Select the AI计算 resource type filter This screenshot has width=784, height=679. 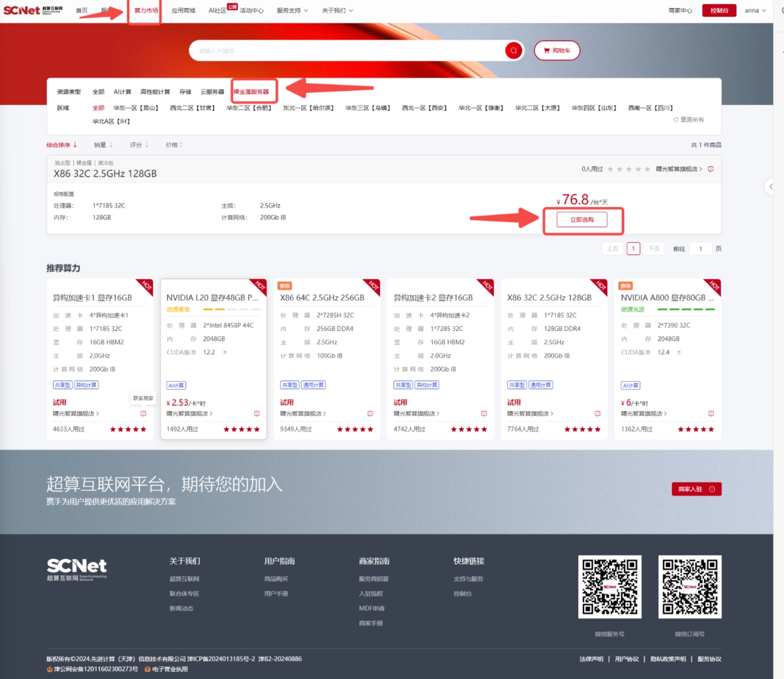(122, 92)
